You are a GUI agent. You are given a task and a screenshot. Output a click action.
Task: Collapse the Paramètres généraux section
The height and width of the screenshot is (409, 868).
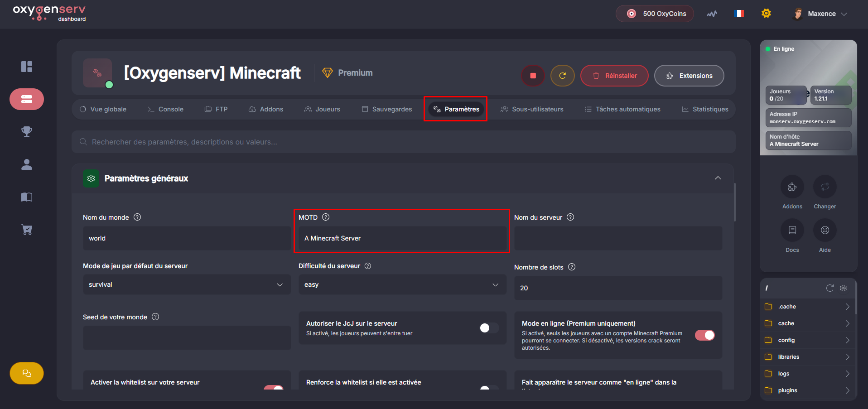tap(718, 178)
